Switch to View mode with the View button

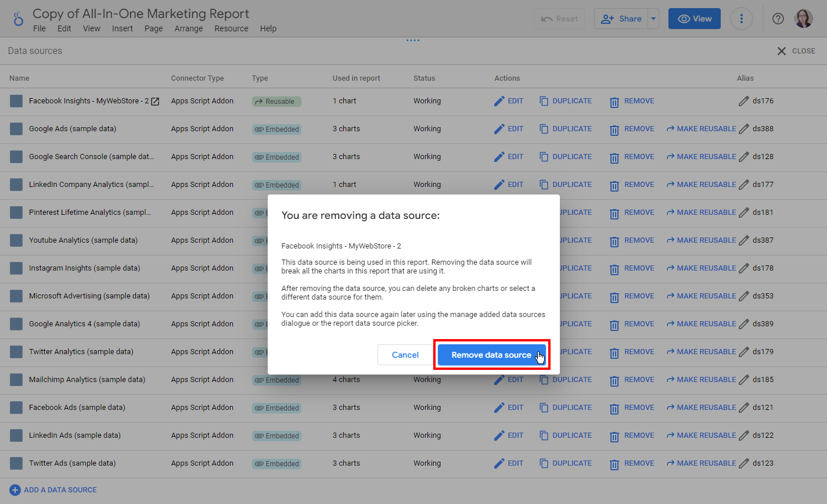pos(694,18)
